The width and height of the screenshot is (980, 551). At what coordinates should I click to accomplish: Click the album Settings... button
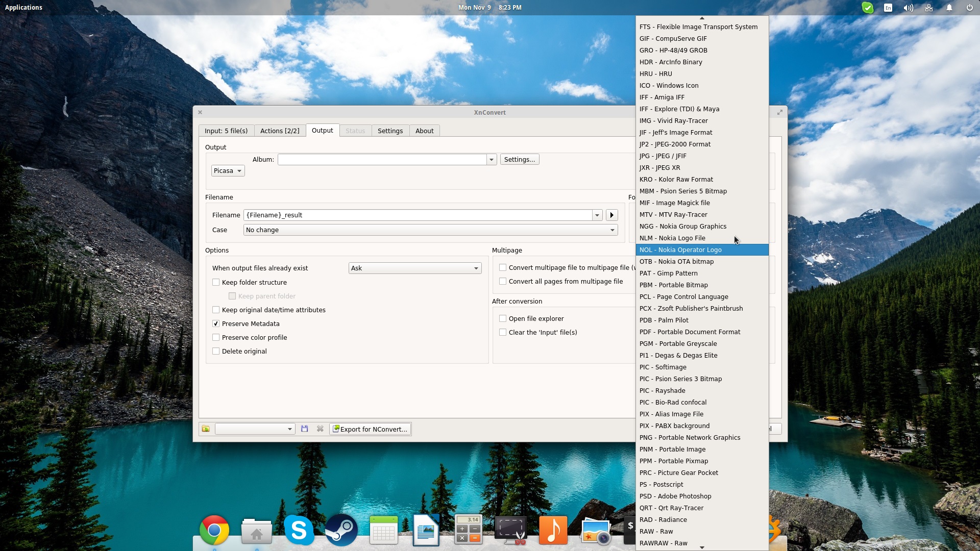click(x=519, y=160)
